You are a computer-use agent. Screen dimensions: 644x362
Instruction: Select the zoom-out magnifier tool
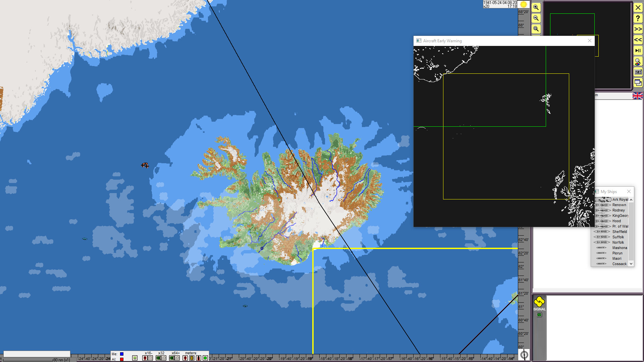[x=536, y=18]
